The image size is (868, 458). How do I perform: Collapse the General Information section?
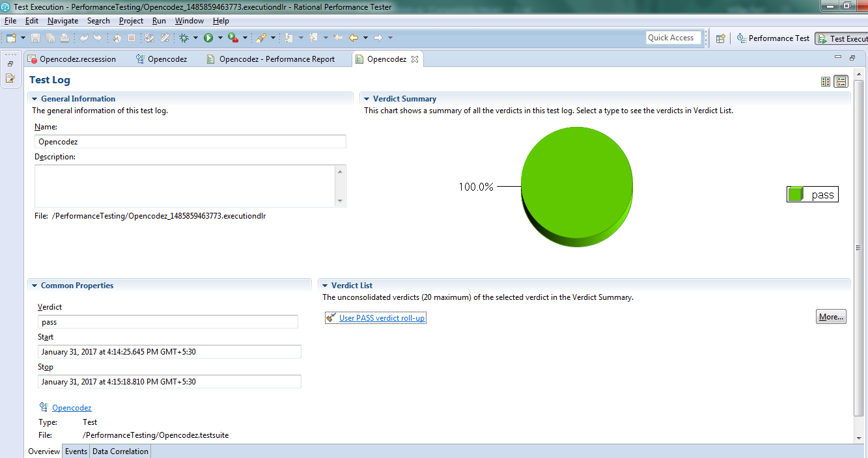click(x=35, y=99)
